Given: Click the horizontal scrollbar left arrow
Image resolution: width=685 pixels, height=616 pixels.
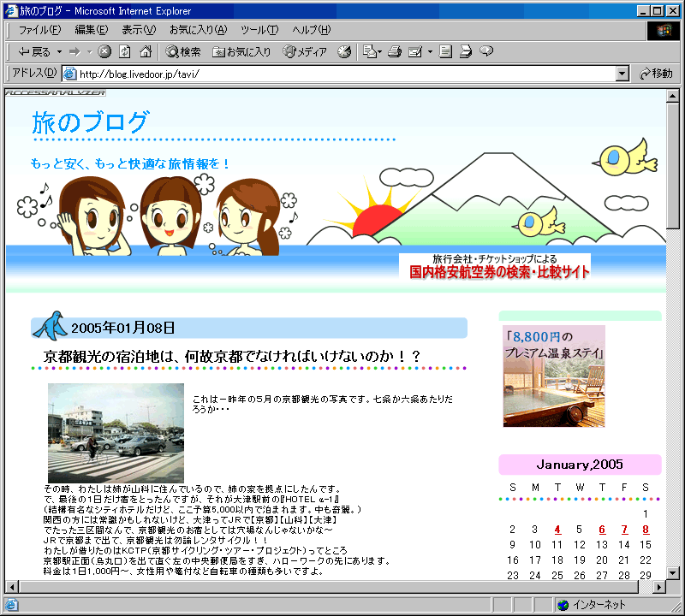Looking at the screenshot, I should [x=12, y=587].
